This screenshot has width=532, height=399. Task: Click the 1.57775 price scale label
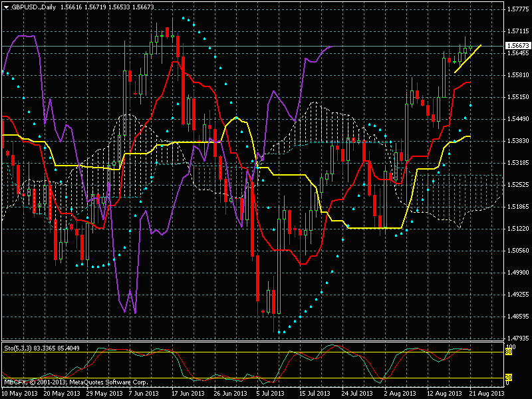[x=517, y=9]
